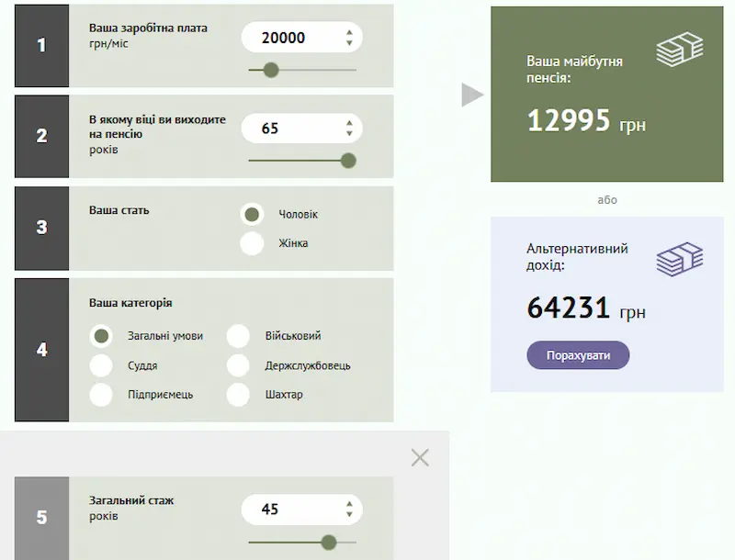Increase salary using the up stepper arrow
This screenshot has height=560, width=735.
point(349,32)
